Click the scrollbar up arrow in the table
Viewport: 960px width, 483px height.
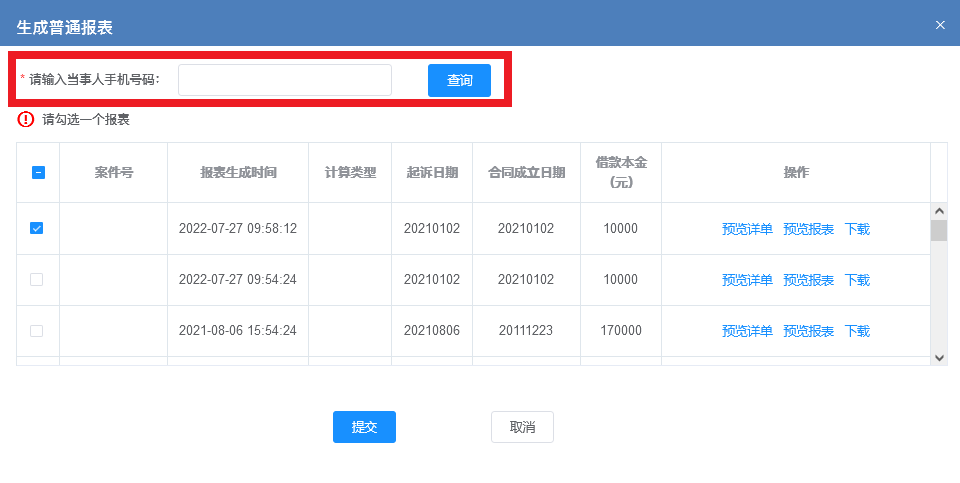(x=939, y=211)
